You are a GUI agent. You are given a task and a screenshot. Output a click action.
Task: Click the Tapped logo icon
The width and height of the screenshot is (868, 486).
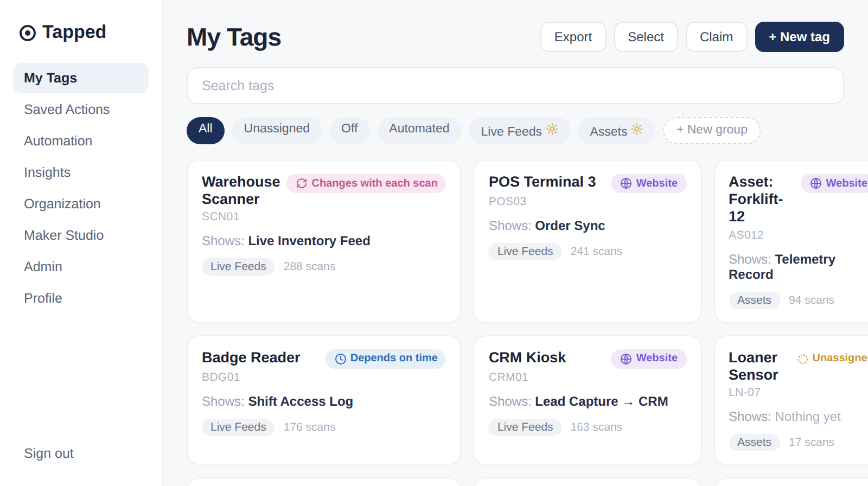point(28,33)
